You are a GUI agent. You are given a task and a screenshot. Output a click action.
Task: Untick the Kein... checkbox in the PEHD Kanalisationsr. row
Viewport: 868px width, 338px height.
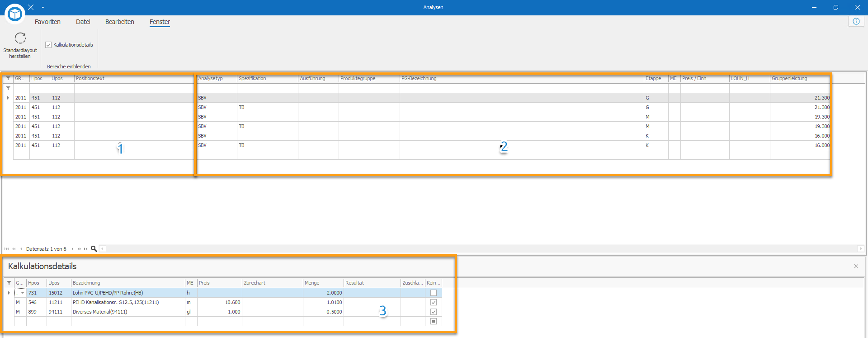[x=434, y=302]
